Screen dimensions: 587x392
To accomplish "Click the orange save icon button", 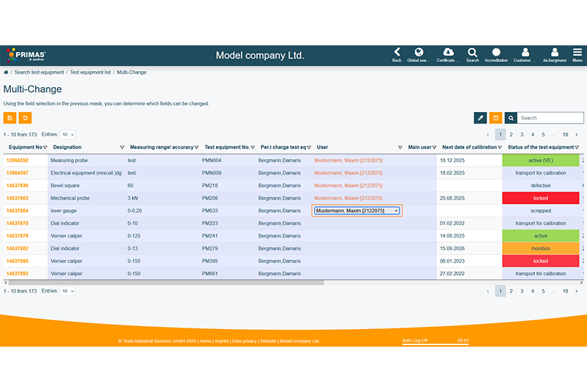I will coord(10,118).
